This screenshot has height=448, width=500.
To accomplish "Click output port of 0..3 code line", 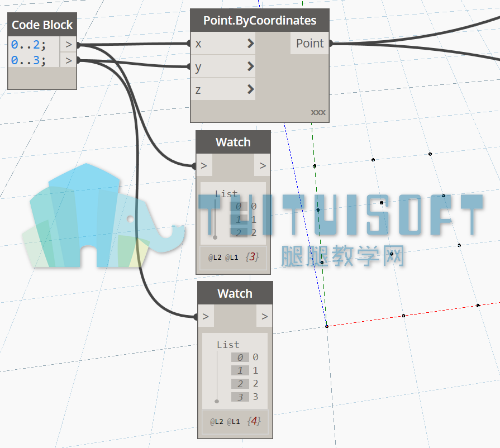I will click(x=69, y=60).
